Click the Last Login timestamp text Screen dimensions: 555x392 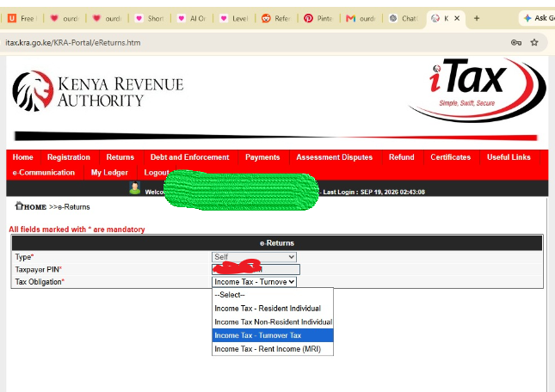[x=373, y=192]
